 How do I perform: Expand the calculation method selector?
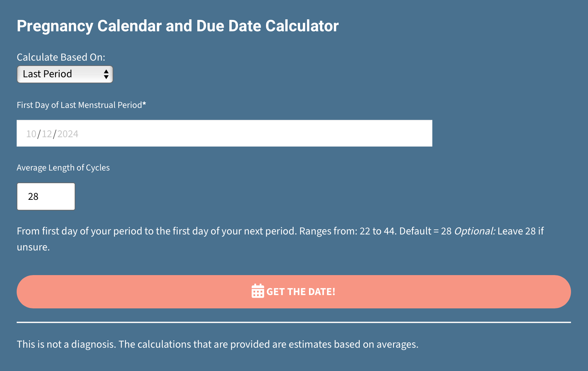coord(65,74)
